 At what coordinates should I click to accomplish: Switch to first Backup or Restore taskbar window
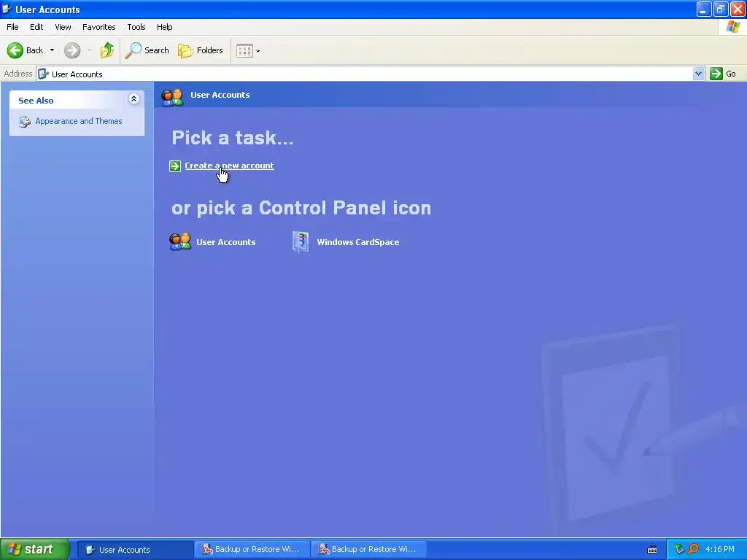252,550
